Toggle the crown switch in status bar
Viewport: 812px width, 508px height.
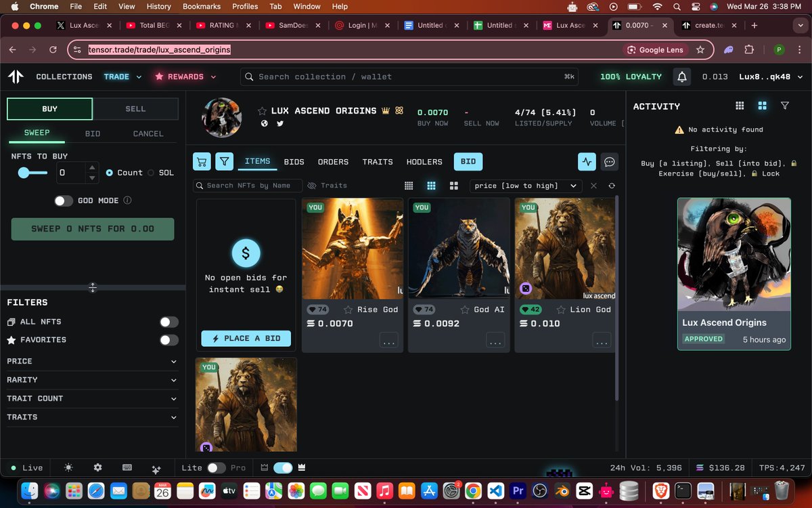283,467
